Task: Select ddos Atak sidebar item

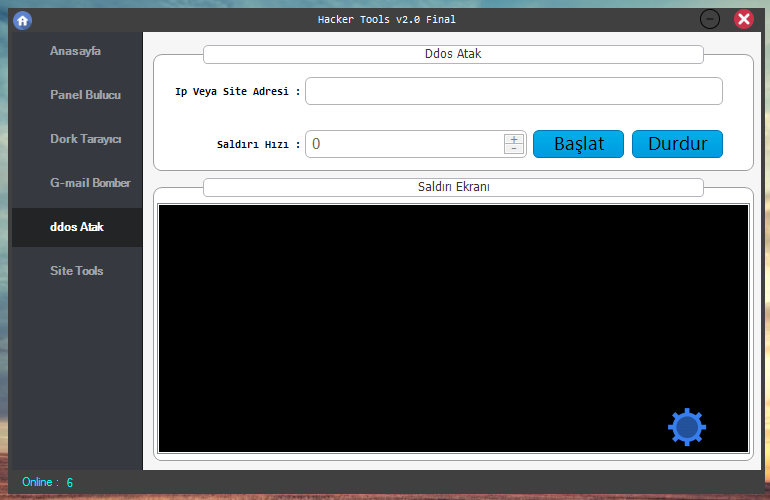Action: coord(77,227)
